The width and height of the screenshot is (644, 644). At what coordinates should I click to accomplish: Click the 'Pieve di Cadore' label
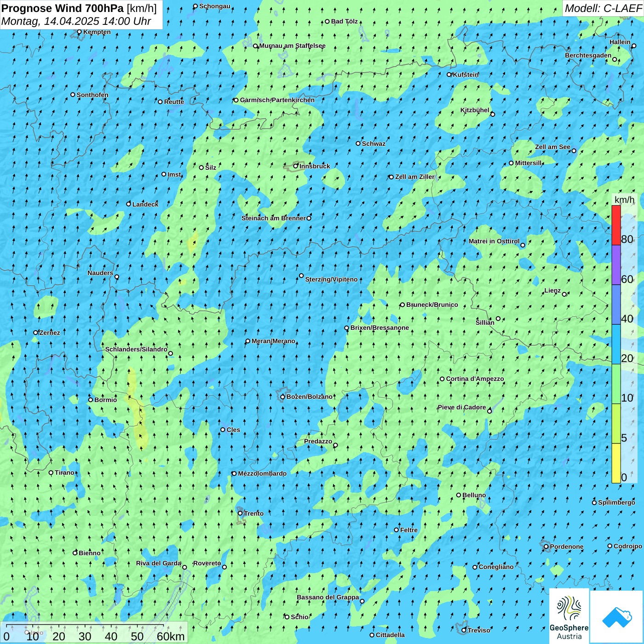461,407
